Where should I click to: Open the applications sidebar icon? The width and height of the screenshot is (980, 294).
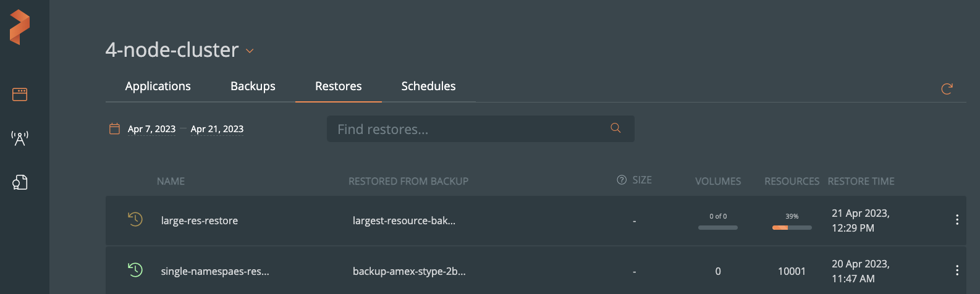click(20, 94)
